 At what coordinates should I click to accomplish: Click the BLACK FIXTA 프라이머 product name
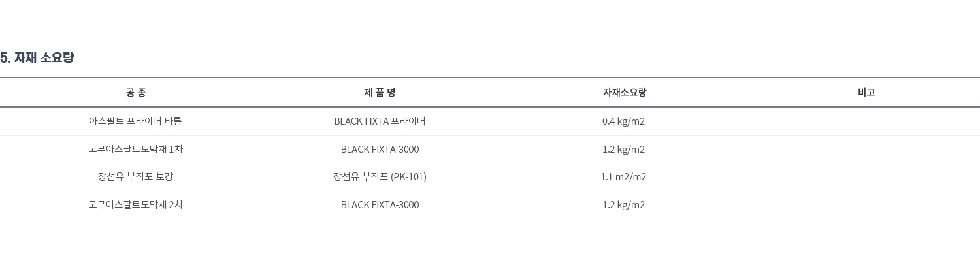[380, 121]
